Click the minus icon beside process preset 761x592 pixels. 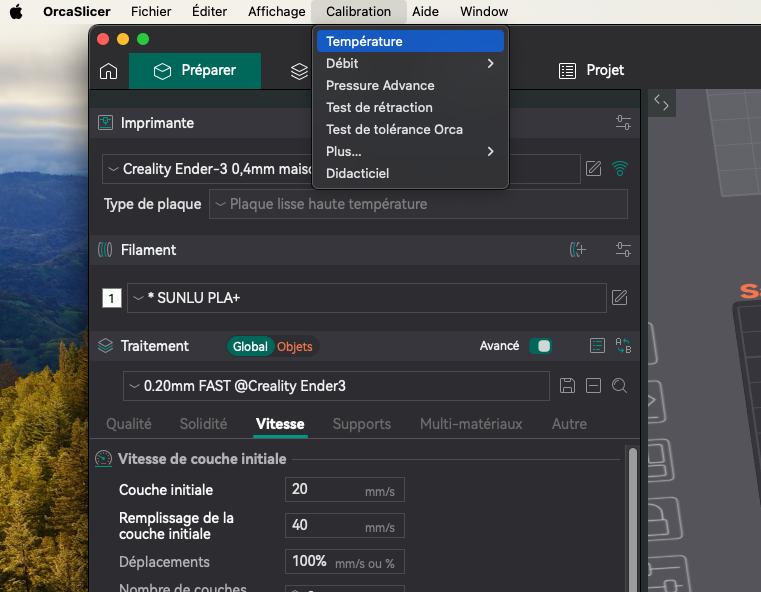594,386
